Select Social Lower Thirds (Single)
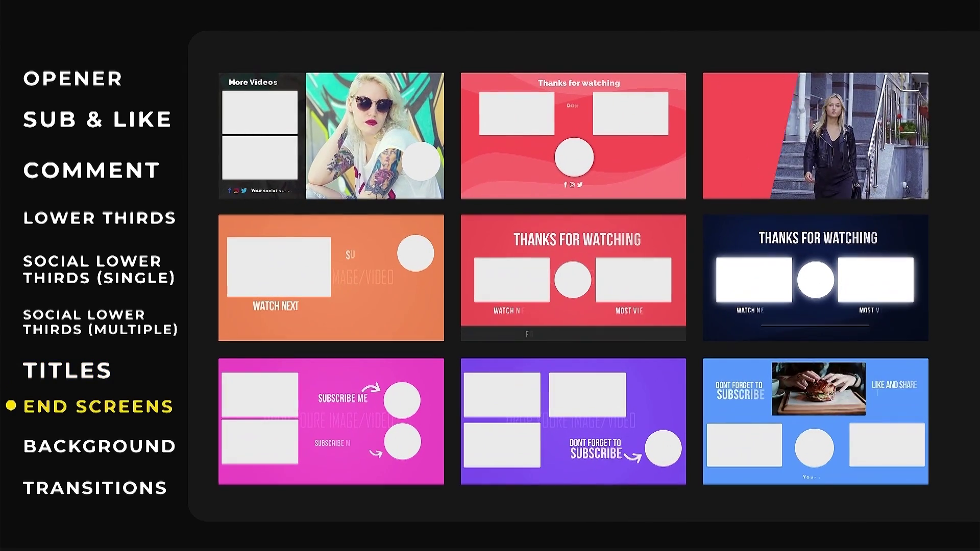 [x=99, y=269]
